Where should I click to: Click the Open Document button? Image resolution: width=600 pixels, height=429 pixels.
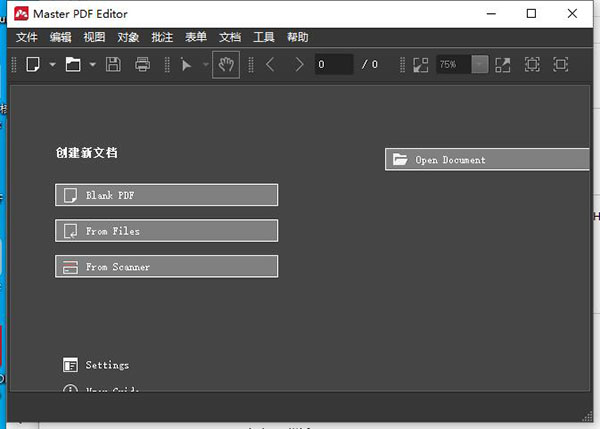487,160
